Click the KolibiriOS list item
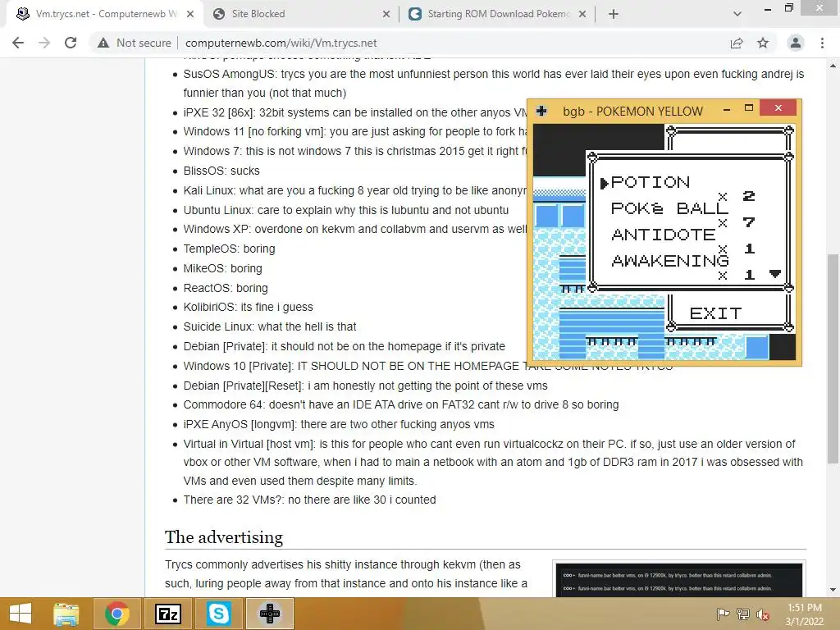Screen dimensions: 840x630 tap(248, 307)
